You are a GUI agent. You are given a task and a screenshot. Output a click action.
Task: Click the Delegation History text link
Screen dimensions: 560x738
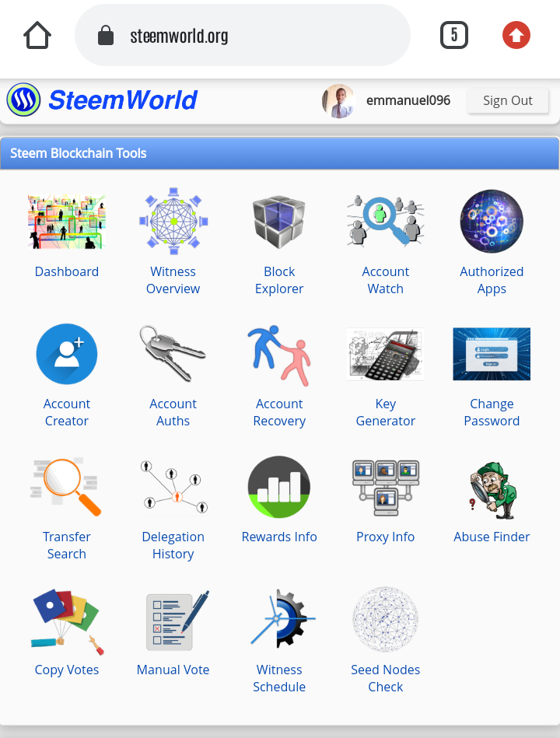tap(173, 545)
